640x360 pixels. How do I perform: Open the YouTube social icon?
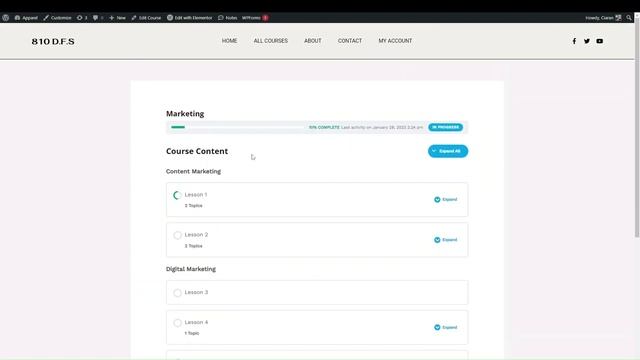600,41
